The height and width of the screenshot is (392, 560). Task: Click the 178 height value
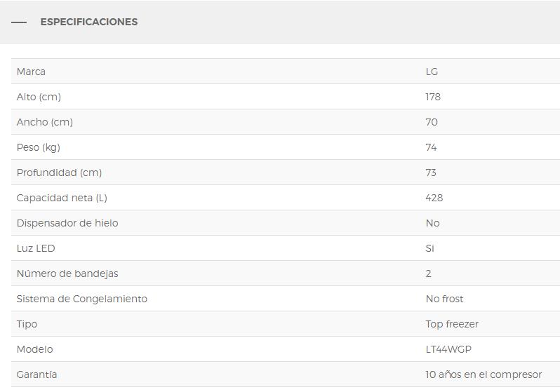click(433, 97)
